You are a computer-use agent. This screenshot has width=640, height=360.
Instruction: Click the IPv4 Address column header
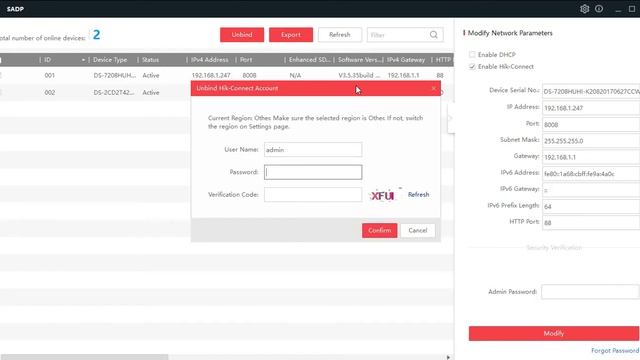click(210, 60)
